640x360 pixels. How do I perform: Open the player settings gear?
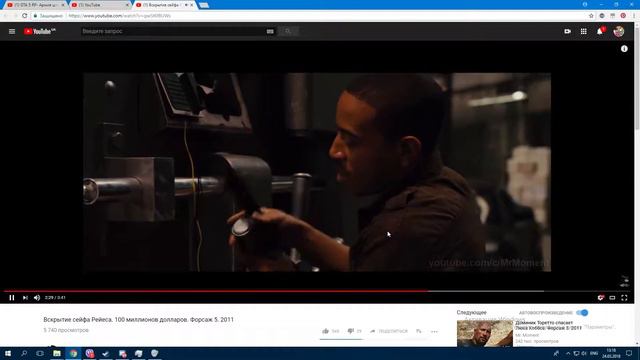[x=600, y=298]
